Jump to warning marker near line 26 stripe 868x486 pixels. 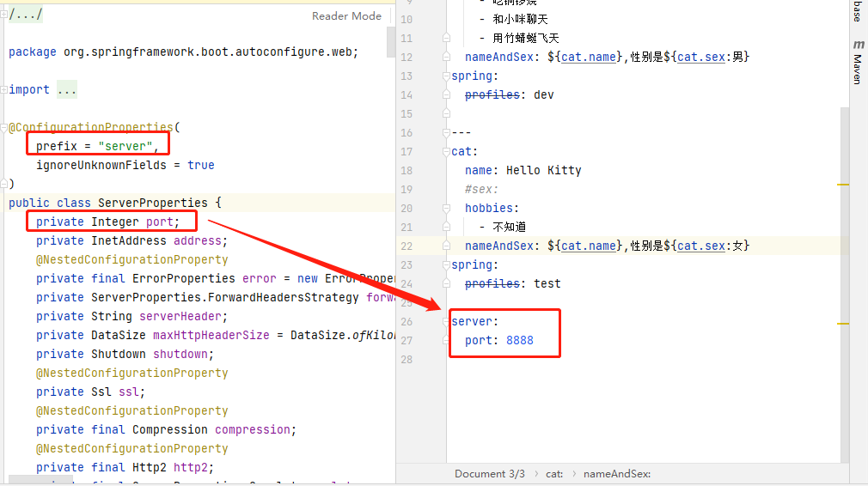pos(843,324)
